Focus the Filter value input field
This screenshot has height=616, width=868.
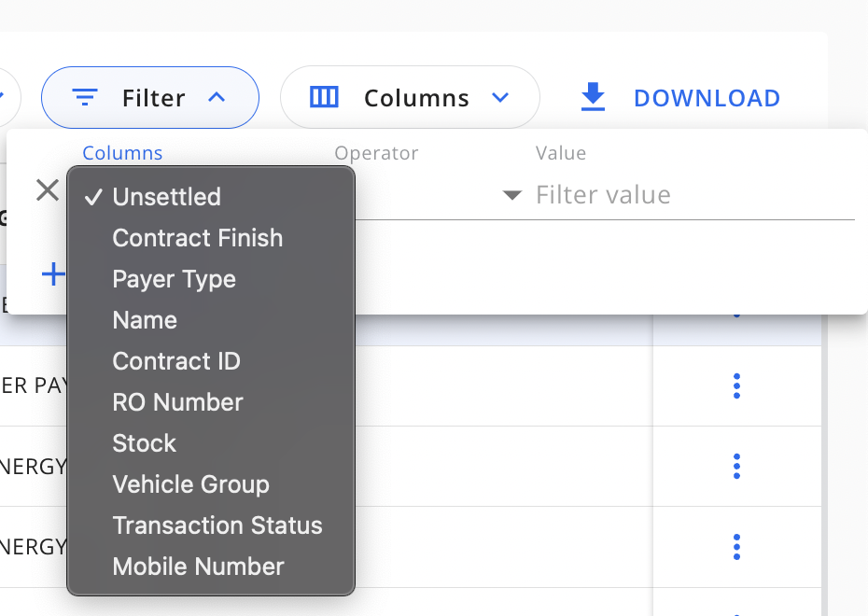[694, 195]
